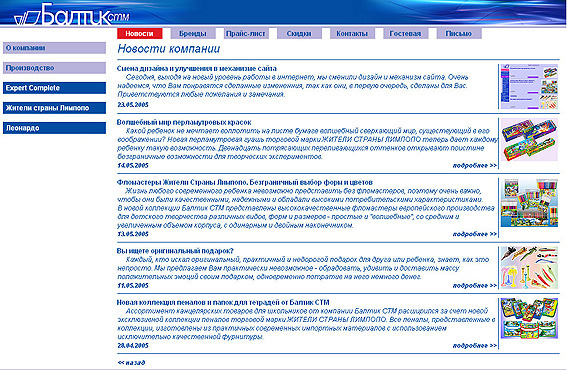Open the Контакты tab
Viewport: 567px width, 370px height.
click(x=352, y=33)
